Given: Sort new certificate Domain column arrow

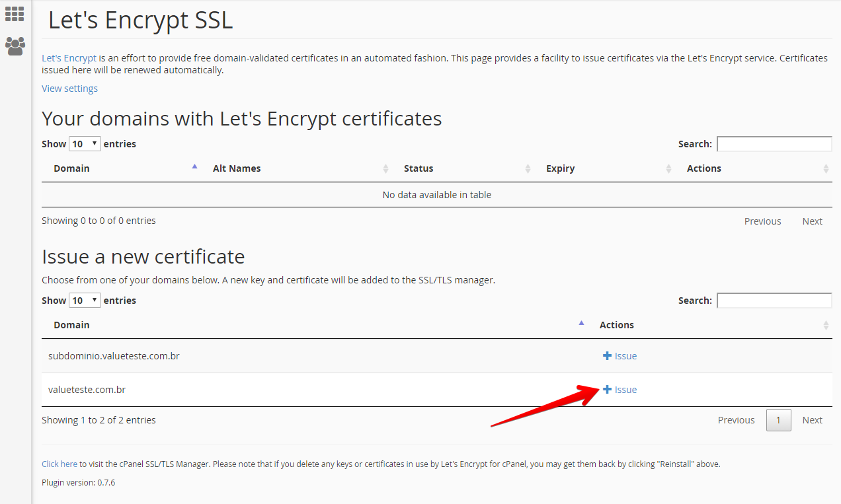Looking at the screenshot, I should coord(581,324).
